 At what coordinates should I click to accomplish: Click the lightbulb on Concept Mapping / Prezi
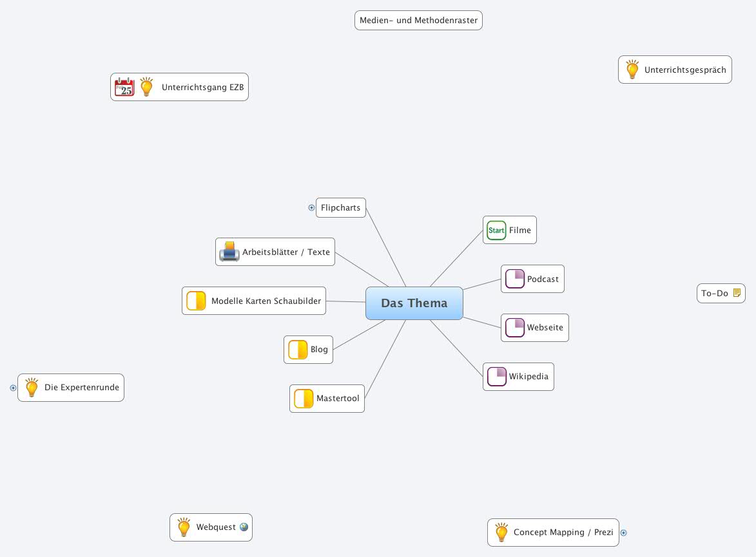tap(501, 532)
